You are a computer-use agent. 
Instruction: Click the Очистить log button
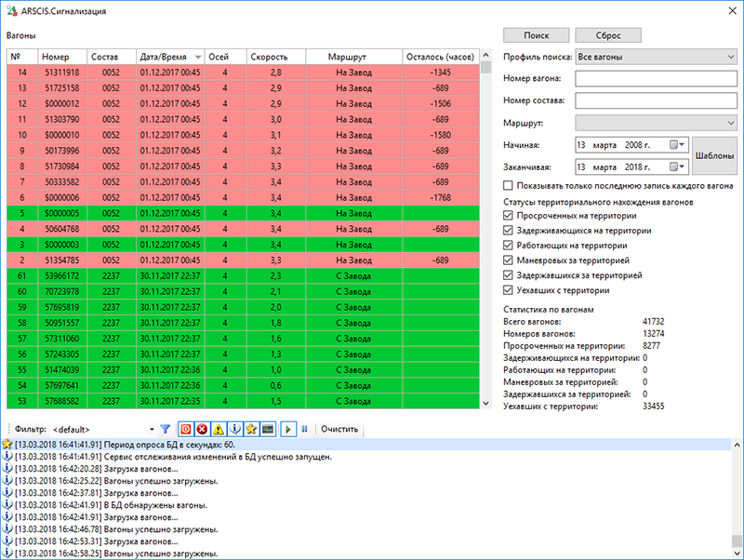(x=339, y=429)
